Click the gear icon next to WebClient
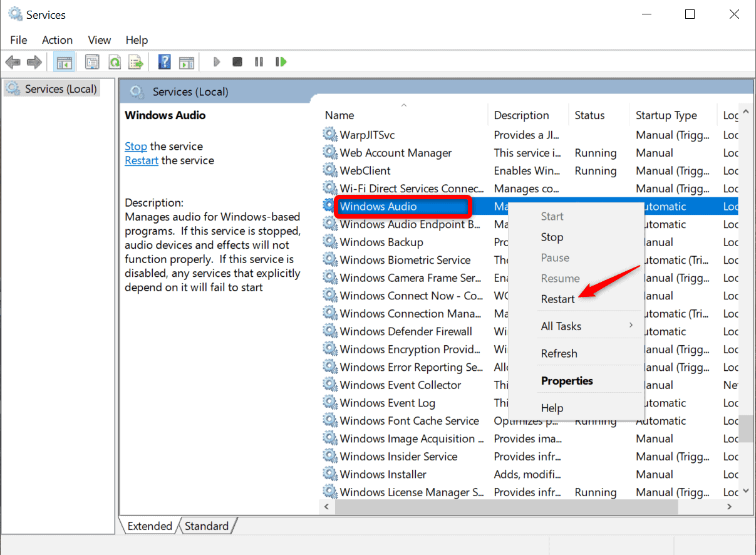Viewport: 756px width, 555px height. [330, 170]
